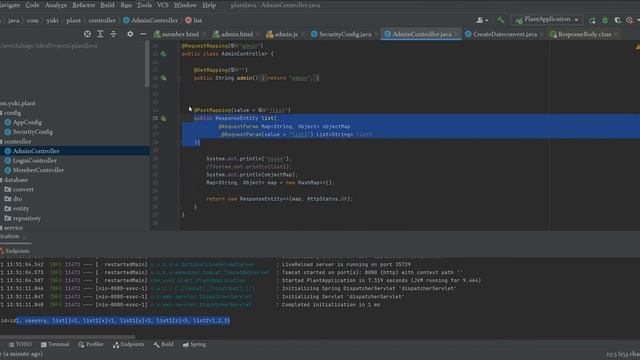The image size is (640, 360).
Task: Click the project tree vertical scrollbar
Action: pyautogui.click(x=147, y=64)
